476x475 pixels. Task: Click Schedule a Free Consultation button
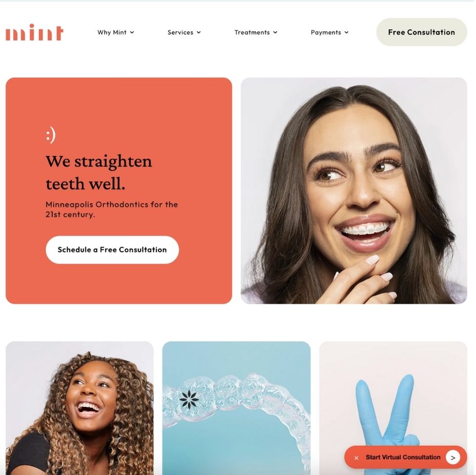pos(113,250)
